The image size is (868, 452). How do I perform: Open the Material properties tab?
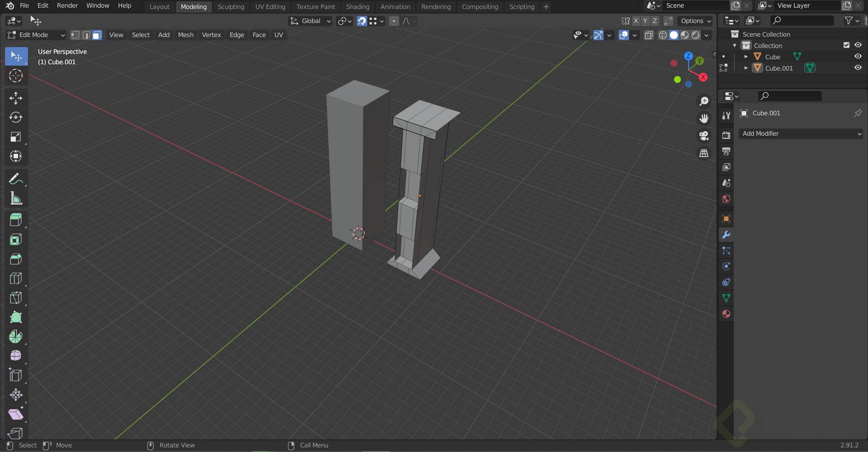pos(726,314)
